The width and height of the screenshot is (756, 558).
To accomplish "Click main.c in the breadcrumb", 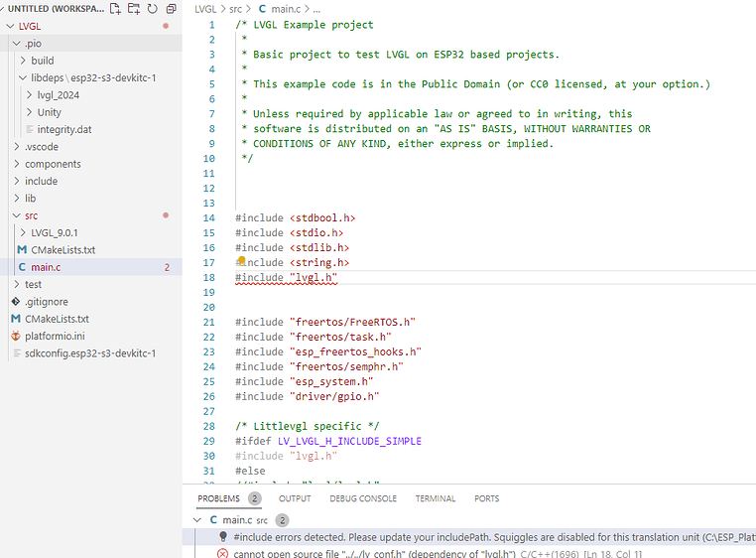I will 286,9.
